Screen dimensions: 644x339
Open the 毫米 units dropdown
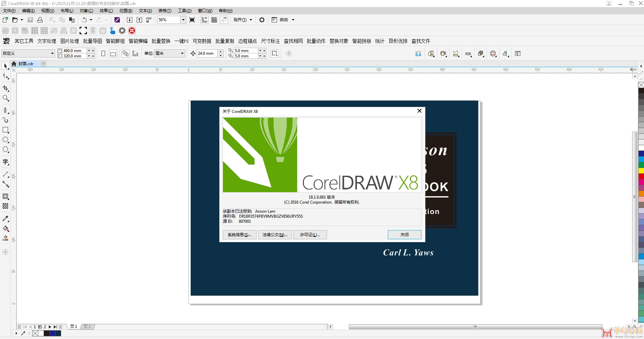tap(182, 53)
